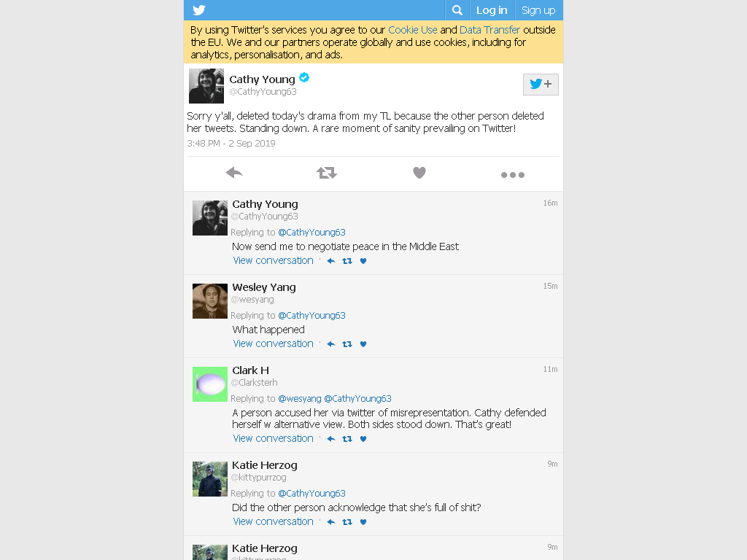Click the Twitter bird home icon
Viewport: 747px width, 560px height.
coord(199,10)
